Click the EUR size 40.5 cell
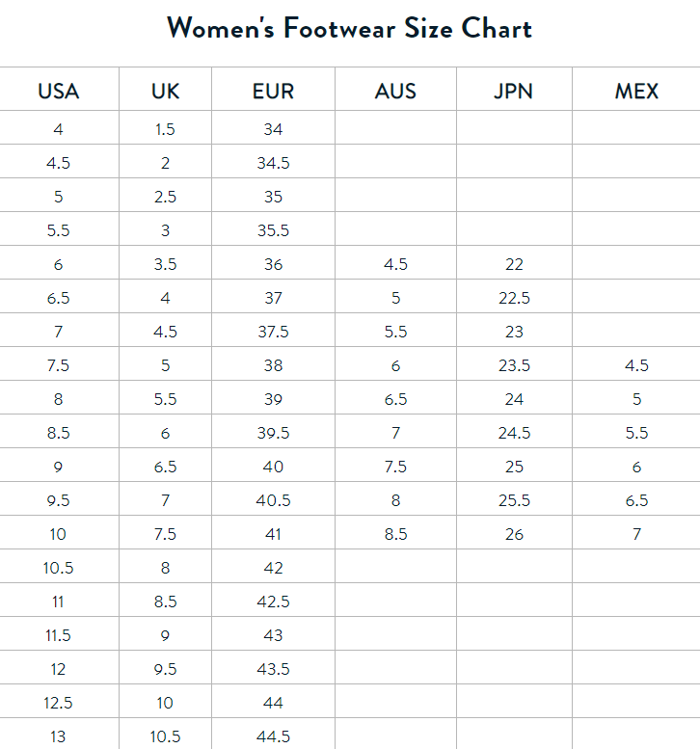 coord(273,500)
